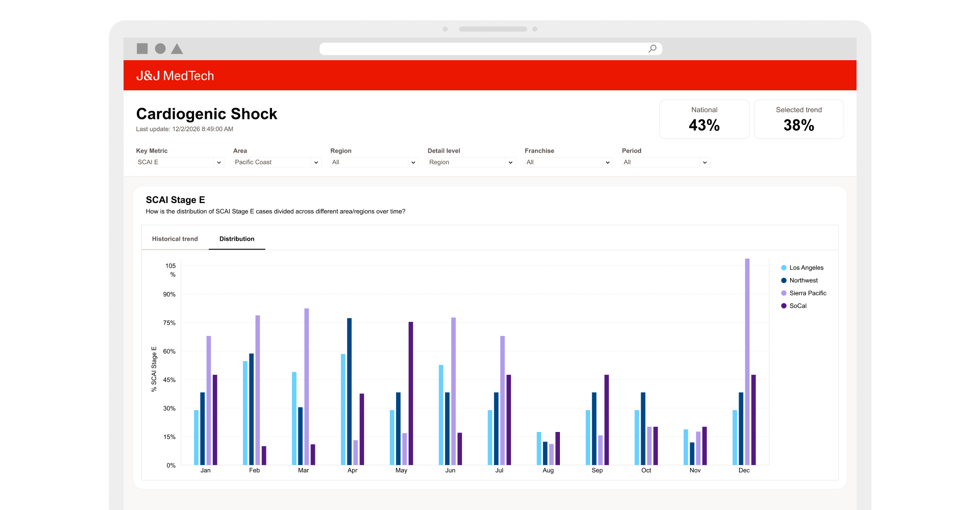Open the Key Metric dropdown

coord(180,162)
